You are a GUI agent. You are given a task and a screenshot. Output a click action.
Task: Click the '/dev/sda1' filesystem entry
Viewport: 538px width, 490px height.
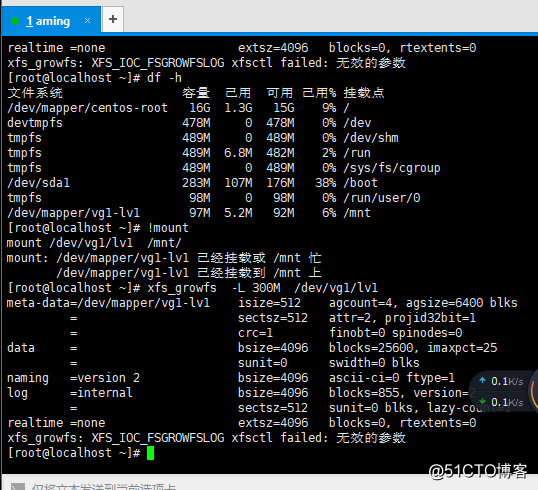pos(38,183)
